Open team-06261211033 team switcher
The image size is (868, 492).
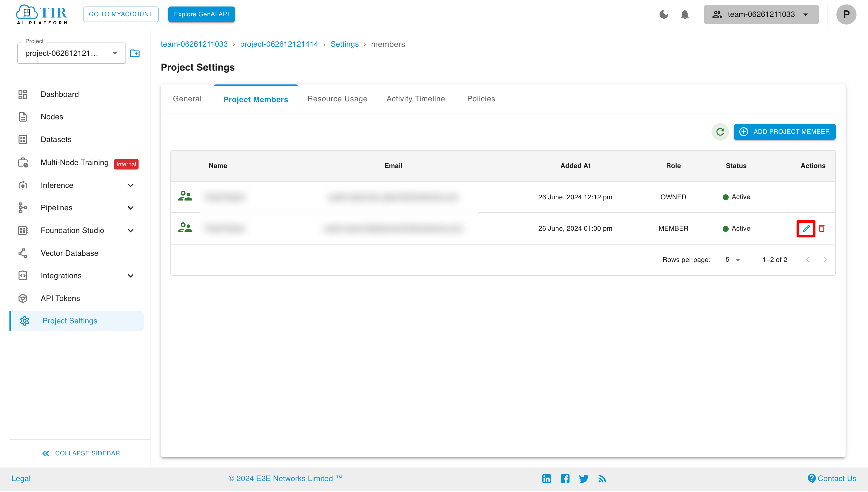[x=761, y=14]
